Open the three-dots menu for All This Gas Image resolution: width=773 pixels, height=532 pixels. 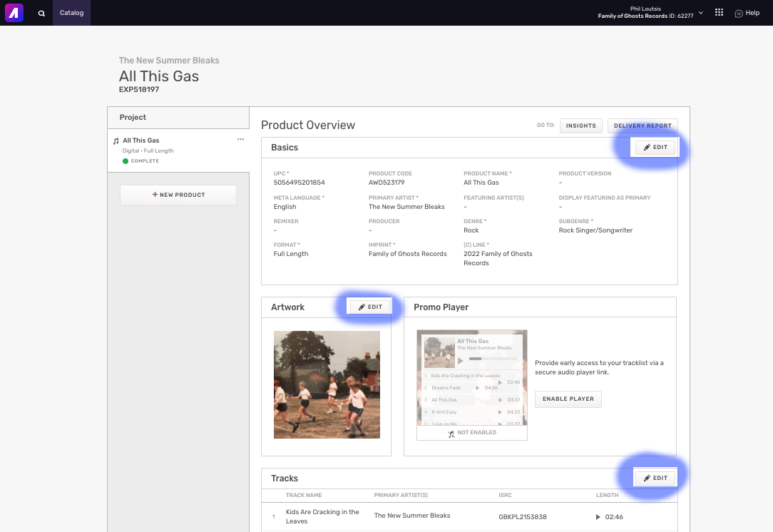[x=240, y=140]
